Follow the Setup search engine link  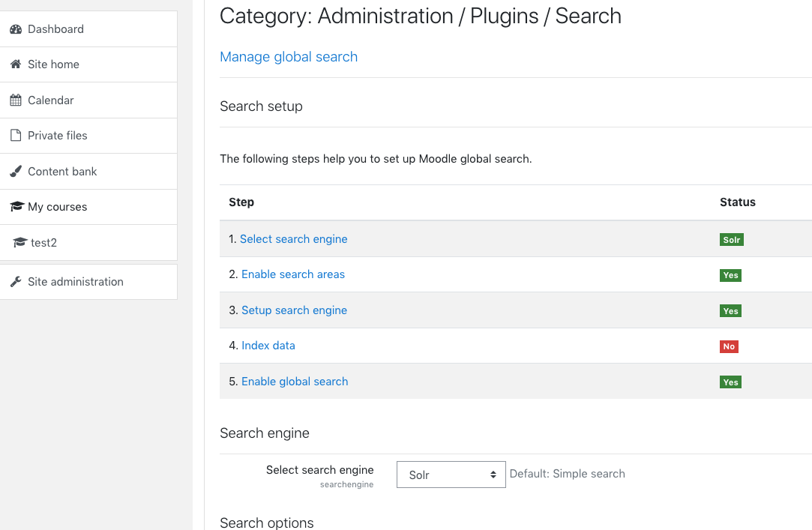(294, 310)
